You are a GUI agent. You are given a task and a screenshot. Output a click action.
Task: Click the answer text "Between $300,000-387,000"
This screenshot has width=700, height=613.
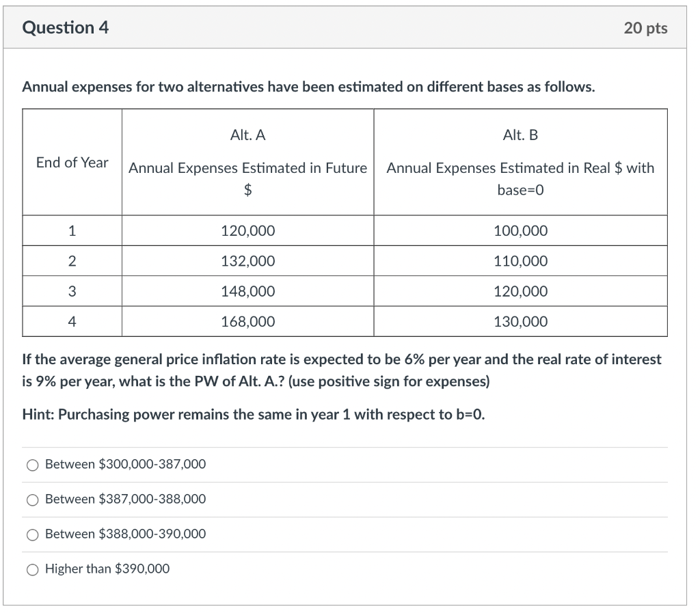tap(124, 464)
